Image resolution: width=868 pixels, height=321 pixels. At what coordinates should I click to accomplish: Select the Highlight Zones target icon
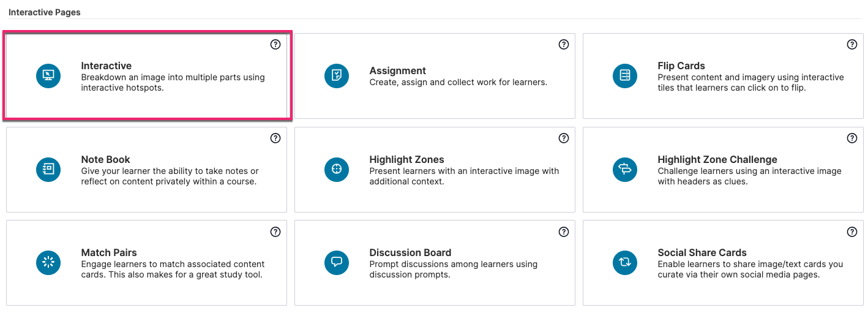337,169
